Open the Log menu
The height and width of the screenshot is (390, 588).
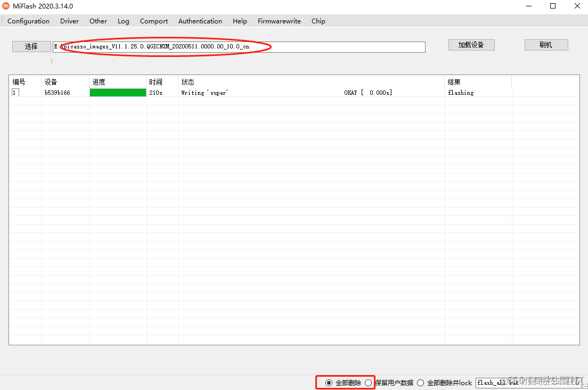pyautogui.click(x=124, y=21)
